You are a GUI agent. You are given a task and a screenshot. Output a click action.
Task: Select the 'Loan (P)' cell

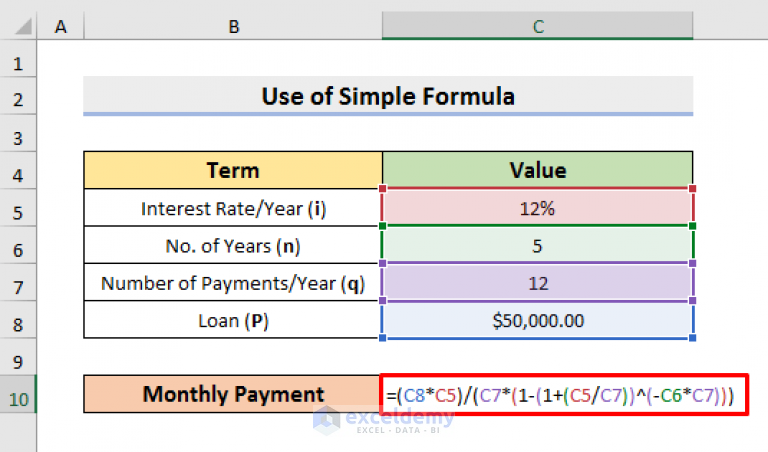(x=233, y=320)
